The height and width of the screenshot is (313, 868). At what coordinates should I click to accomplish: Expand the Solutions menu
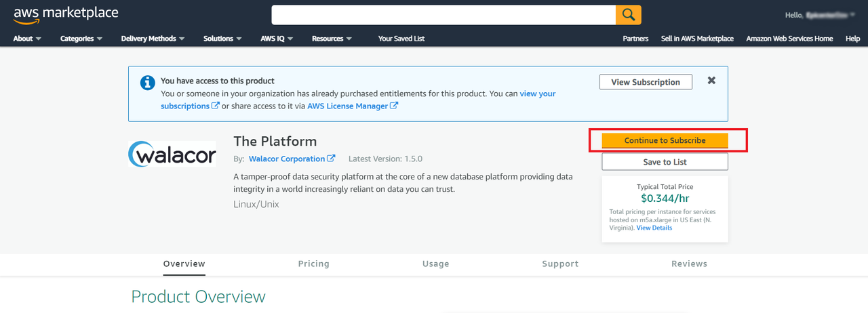(x=223, y=39)
